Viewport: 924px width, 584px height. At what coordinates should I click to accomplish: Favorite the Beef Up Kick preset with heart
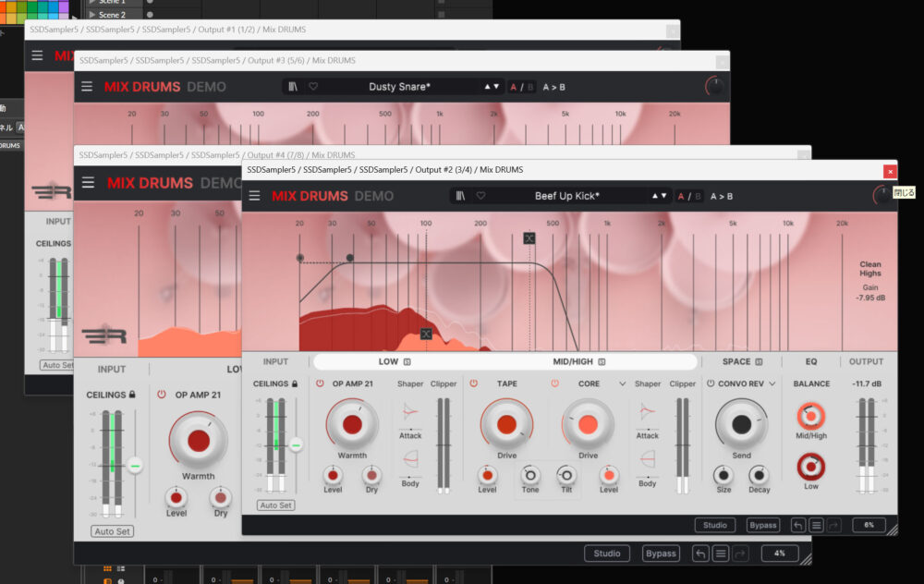(480, 196)
